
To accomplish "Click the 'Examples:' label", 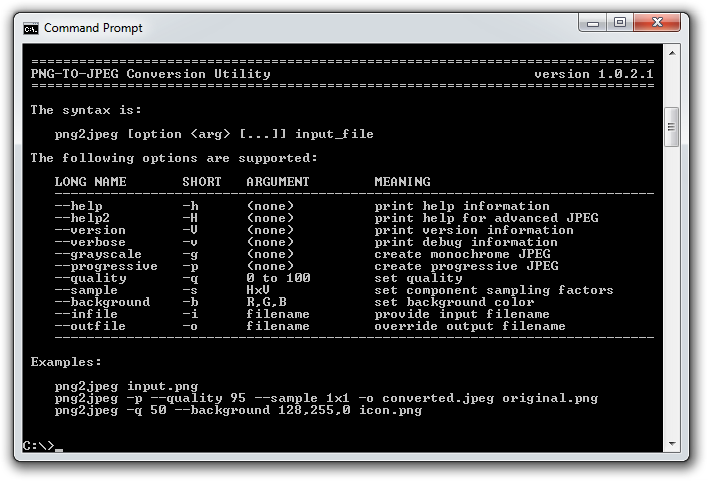I will coord(66,362).
